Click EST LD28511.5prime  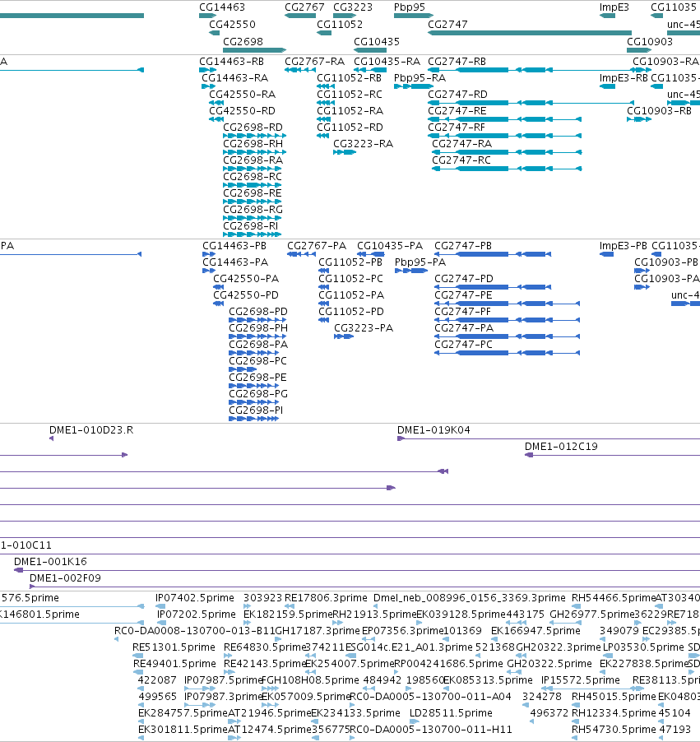(451, 712)
